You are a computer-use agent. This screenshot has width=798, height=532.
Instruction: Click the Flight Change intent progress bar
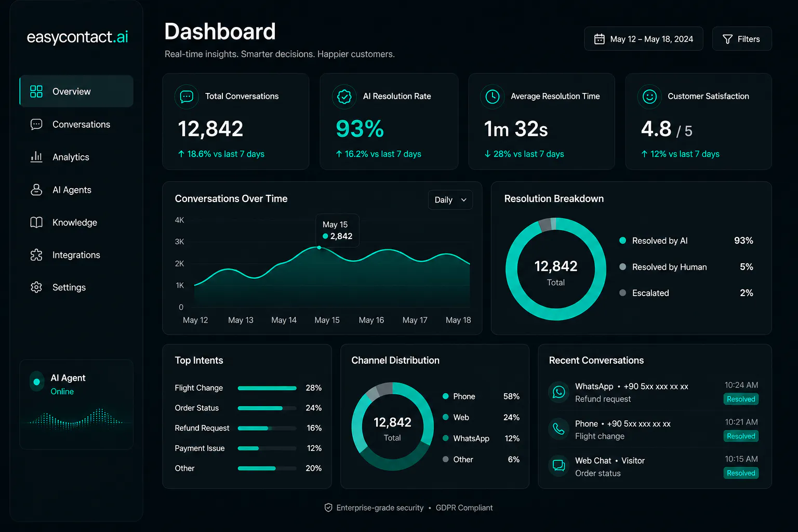(267, 388)
